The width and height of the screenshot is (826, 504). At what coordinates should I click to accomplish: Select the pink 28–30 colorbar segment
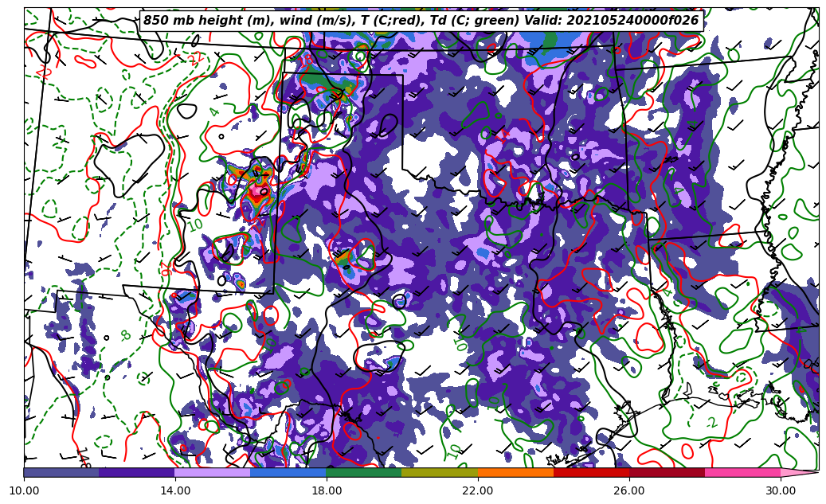coord(743,473)
